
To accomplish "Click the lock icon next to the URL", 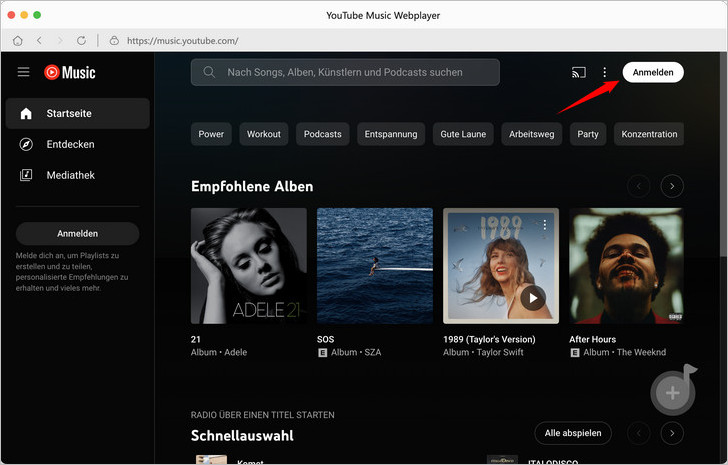I will coord(114,41).
